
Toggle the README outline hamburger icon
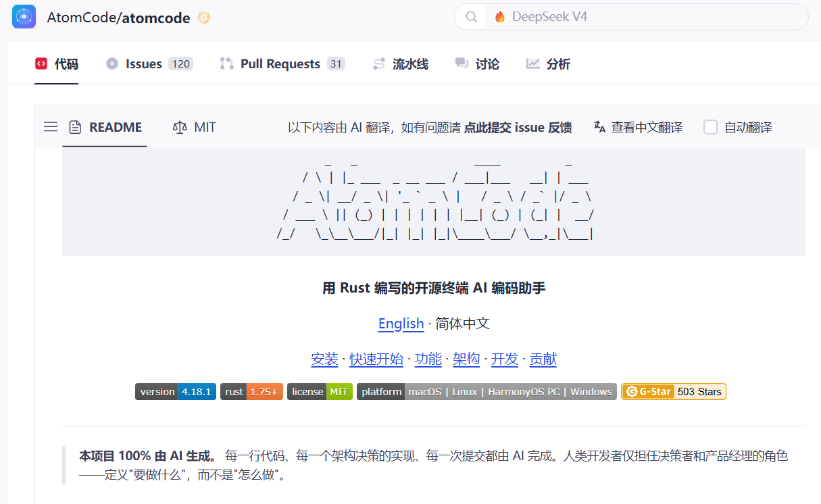[x=51, y=127]
